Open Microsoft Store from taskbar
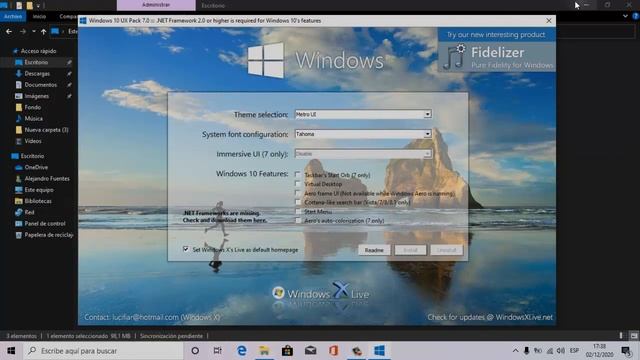The image size is (640, 360). point(287,351)
